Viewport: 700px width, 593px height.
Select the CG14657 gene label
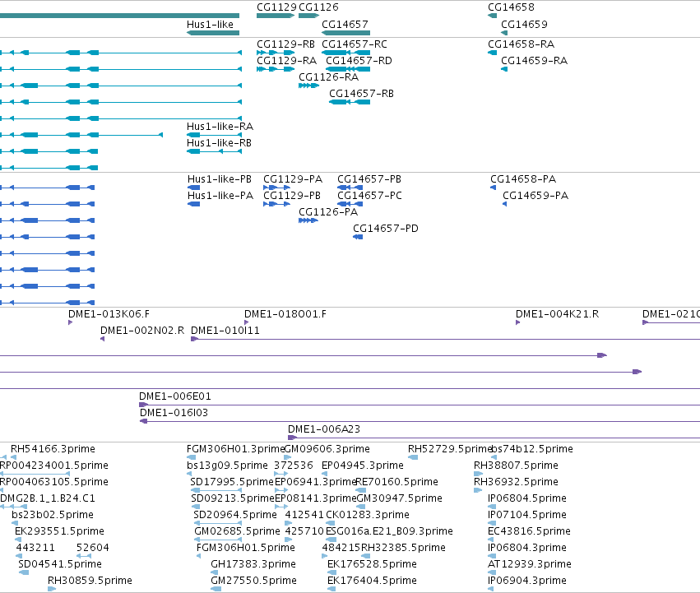[x=345, y=24]
